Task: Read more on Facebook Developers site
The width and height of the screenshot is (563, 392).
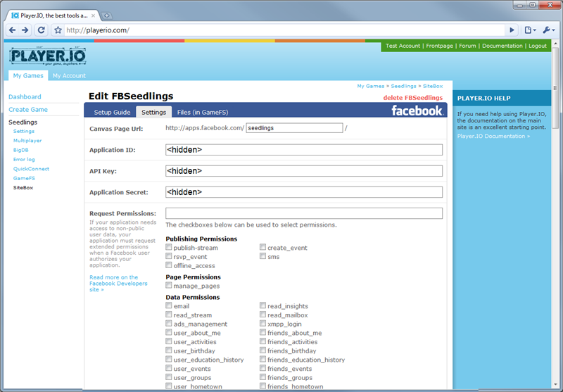Action: click(118, 283)
